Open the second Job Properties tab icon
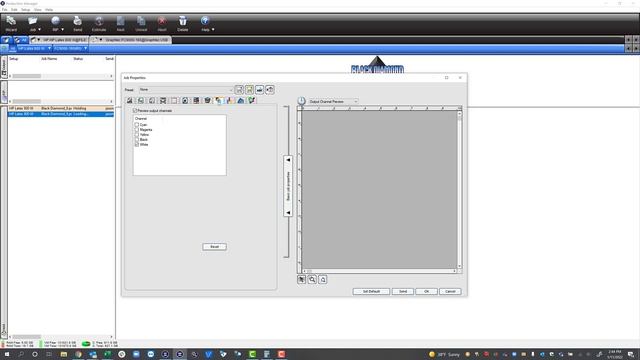Screen dimensions: 640x360 click(x=141, y=100)
